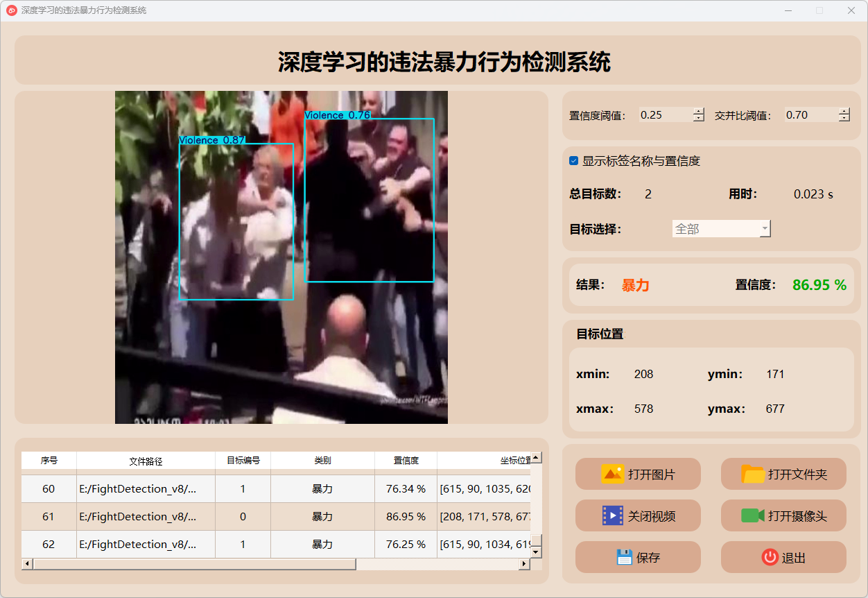Click the app logo in the title bar
The image size is (868, 598).
coord(12,10)
